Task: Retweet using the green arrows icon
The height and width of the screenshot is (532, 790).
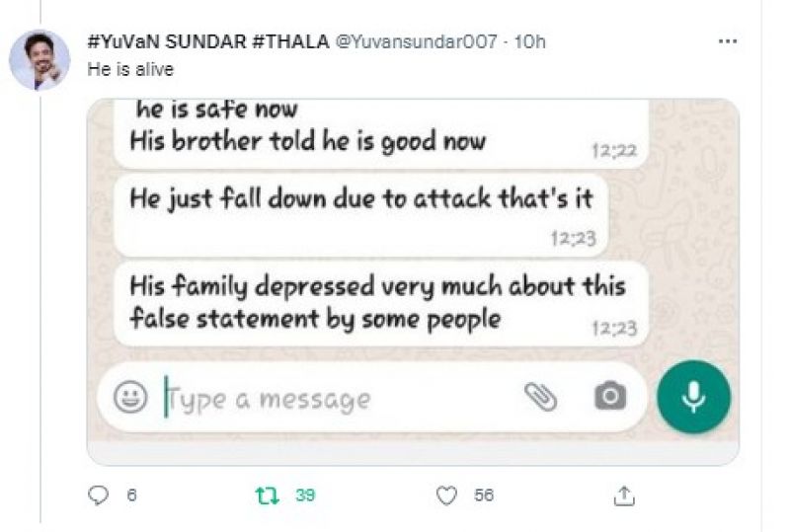Action: (x=267, y=495)
